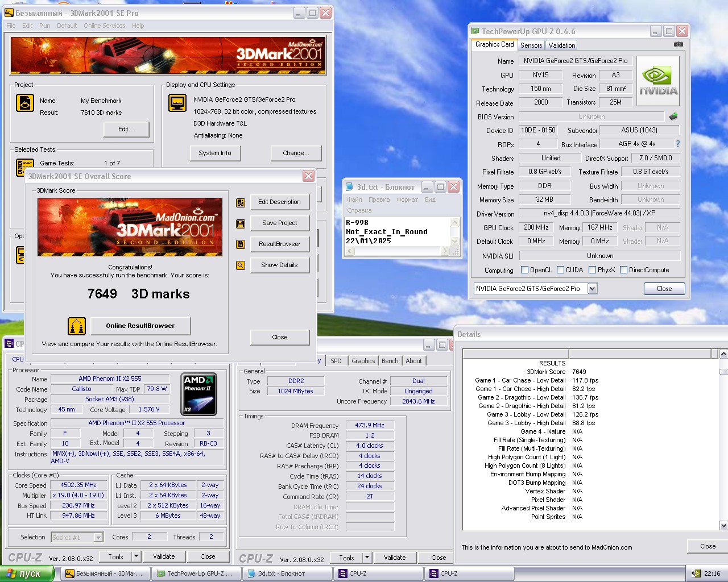Switch to Validation tab in GPU-Z
The width and height of the screenshot is (728, 582).
pyautogui.click(x=562, y=45)
